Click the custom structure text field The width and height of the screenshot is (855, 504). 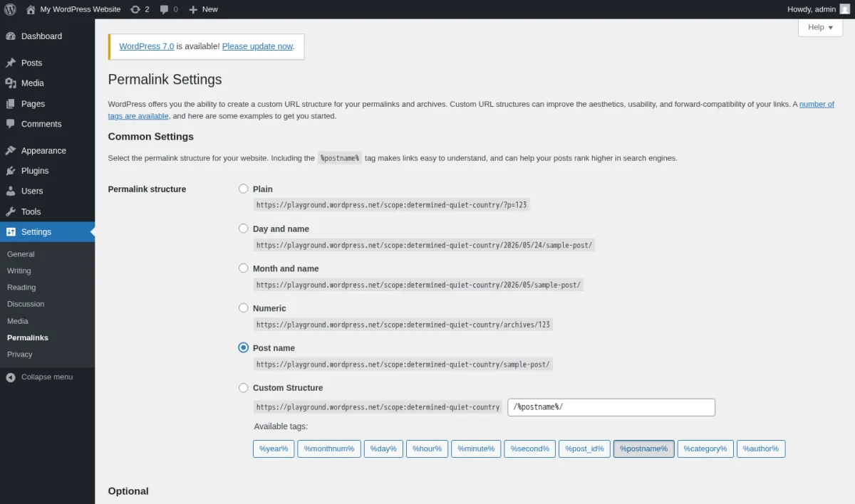point(611,407)
